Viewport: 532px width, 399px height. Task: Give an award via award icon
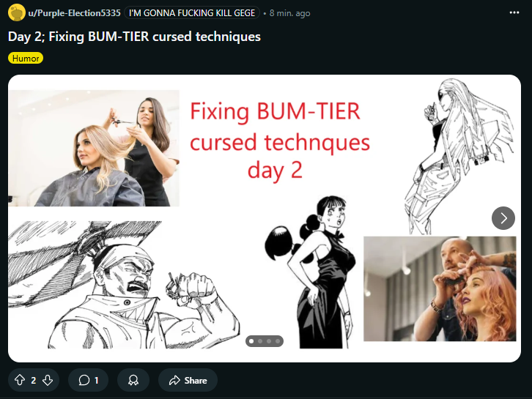click(133, 380)
